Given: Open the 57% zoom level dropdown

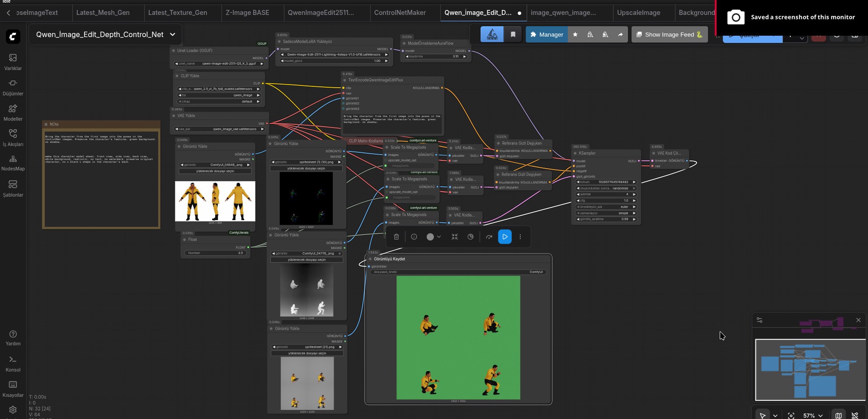Looking at the screenshot, I should [x=812, y=415].
